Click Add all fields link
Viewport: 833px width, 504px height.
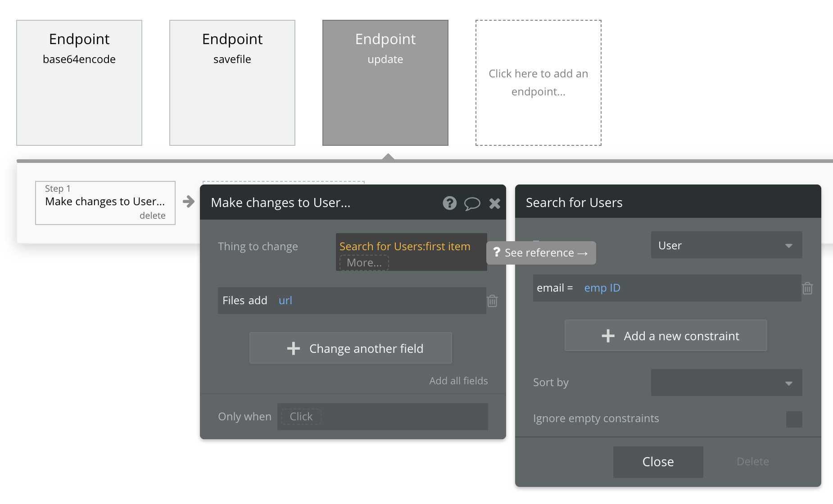[458, 381]
